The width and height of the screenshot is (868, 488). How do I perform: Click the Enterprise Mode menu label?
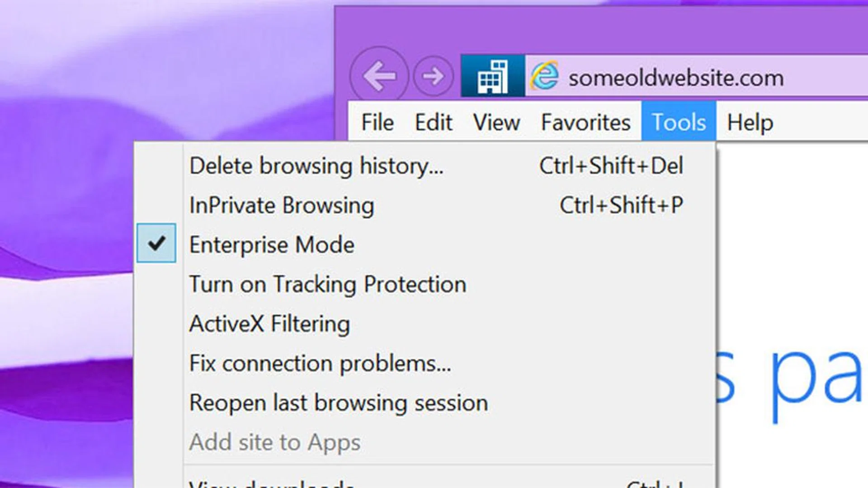tap(272, 245)
